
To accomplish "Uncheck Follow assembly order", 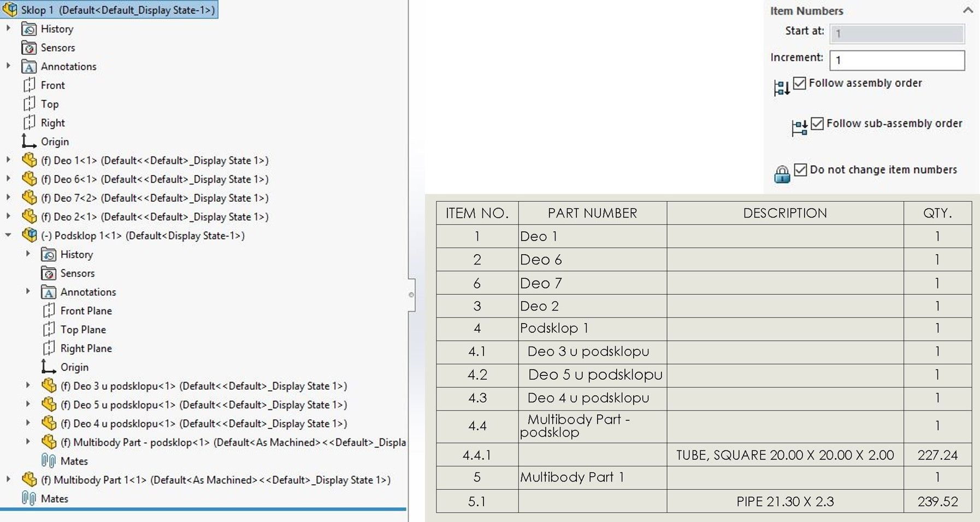I will [x=799, y=83].
